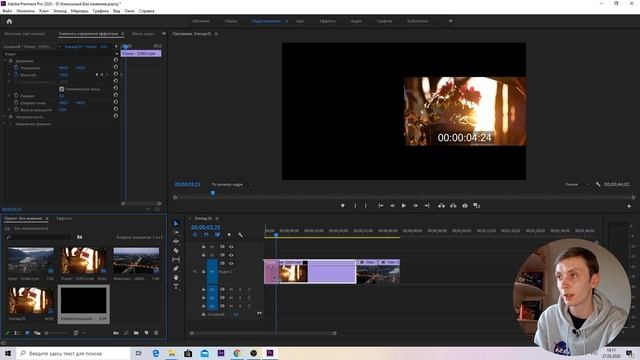Switch Project panel to Icon view
640x360 pixels.
[x=27, y=333]
